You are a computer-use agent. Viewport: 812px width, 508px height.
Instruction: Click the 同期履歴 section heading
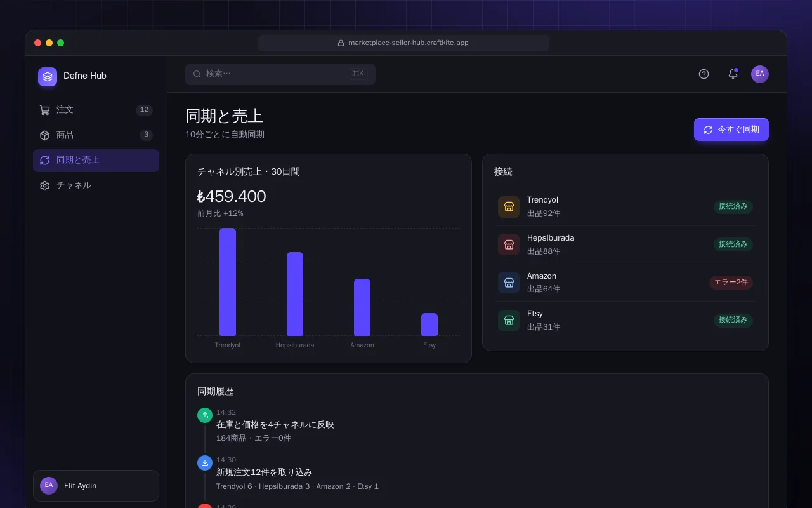pos(216,392)
